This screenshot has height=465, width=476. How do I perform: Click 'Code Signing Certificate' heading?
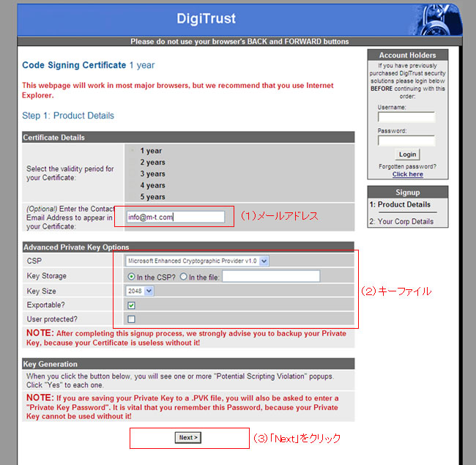[x=74, y=65]
